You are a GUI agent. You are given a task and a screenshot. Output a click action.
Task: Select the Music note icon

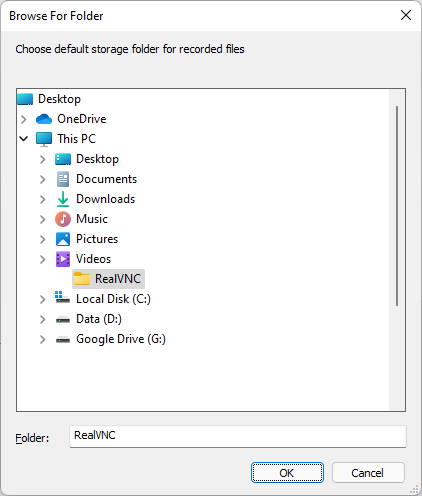coord(63,219)
